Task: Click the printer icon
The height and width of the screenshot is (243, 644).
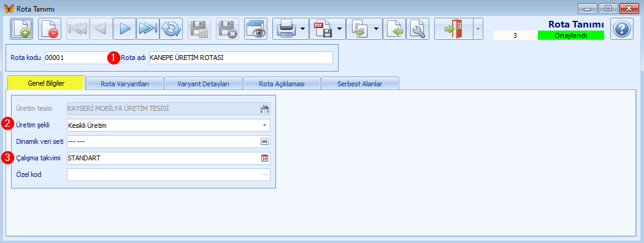Action: coord(286,29)
